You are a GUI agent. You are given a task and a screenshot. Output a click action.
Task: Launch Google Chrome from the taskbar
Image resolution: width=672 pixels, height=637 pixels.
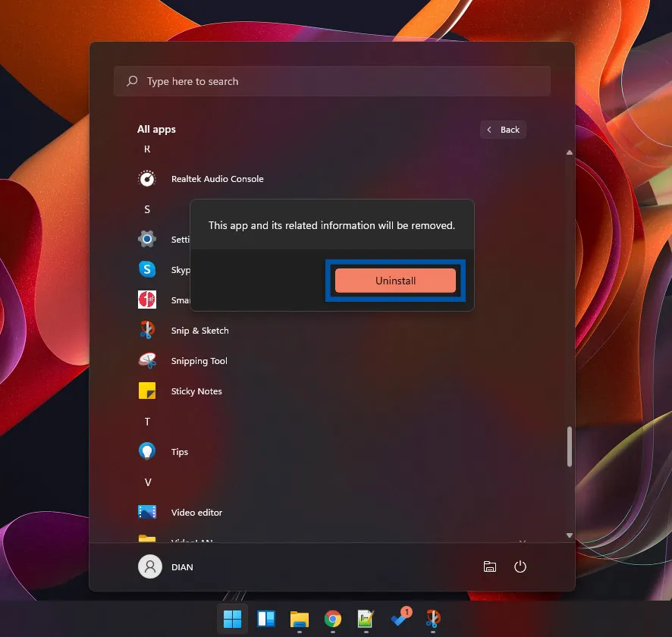[332, 620]
